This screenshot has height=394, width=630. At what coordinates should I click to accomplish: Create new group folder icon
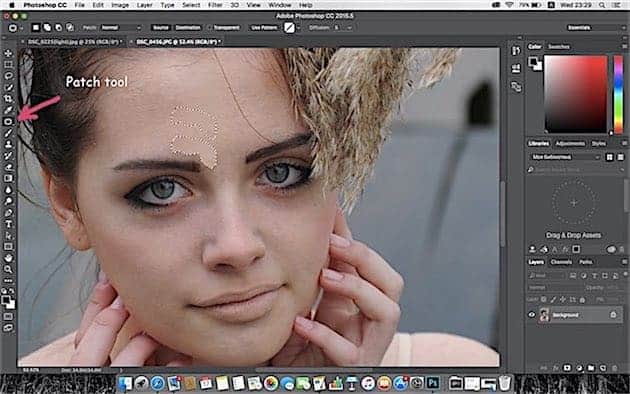tap(591, 367)
